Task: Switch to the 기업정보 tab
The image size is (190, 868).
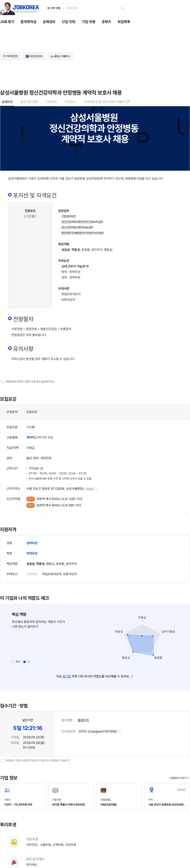Action: (x=51, y=102)
